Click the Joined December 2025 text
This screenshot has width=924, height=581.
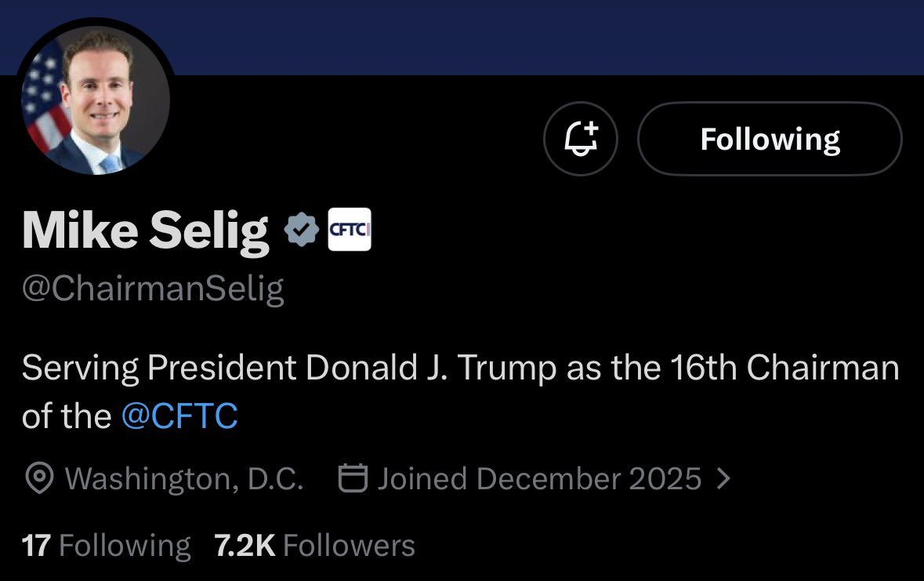pos(539,478)
